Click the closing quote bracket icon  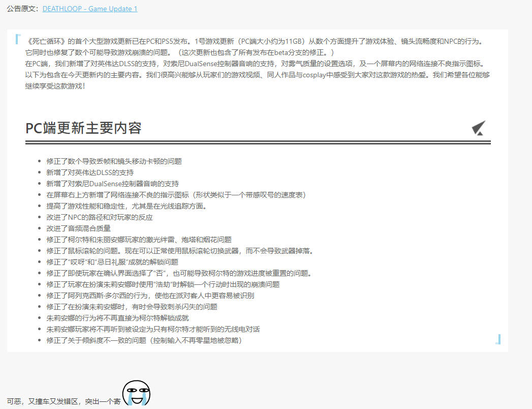coord(498,339)
